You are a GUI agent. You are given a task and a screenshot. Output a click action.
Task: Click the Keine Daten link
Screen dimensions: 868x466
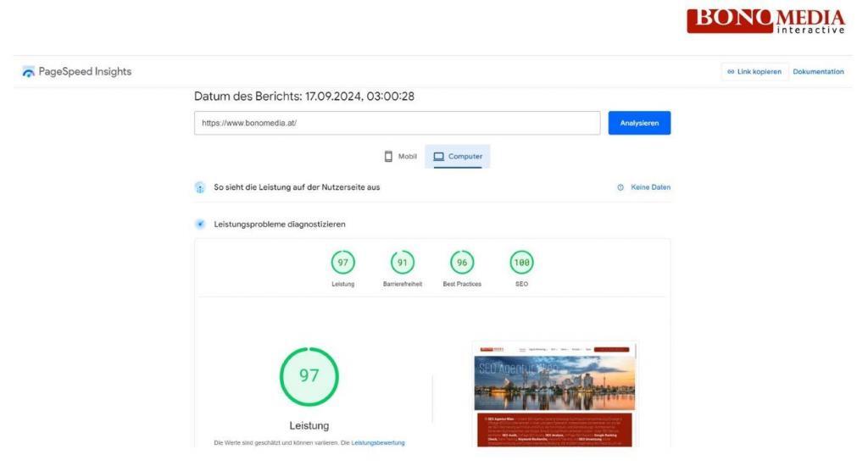pyautogui.click(x=650, y=187)
